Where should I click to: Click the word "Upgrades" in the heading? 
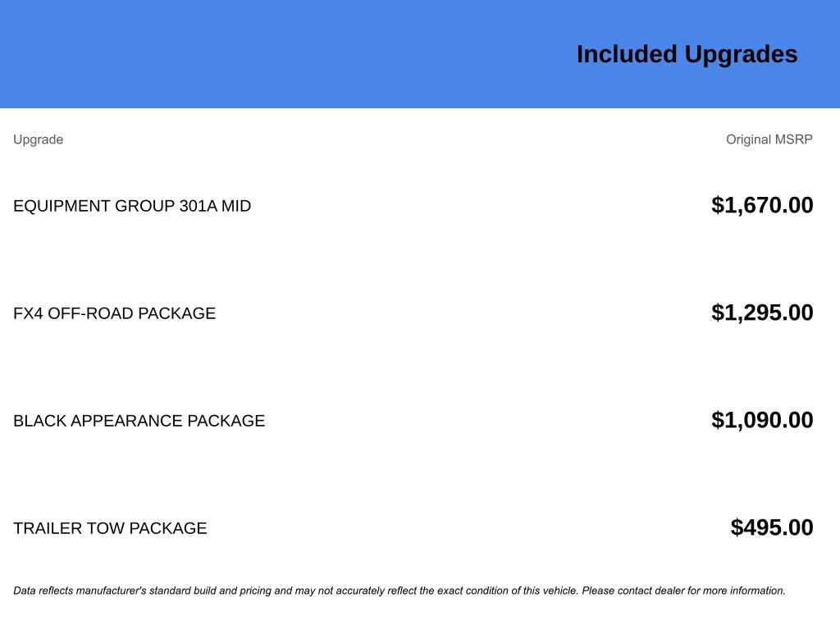[741, 54]
